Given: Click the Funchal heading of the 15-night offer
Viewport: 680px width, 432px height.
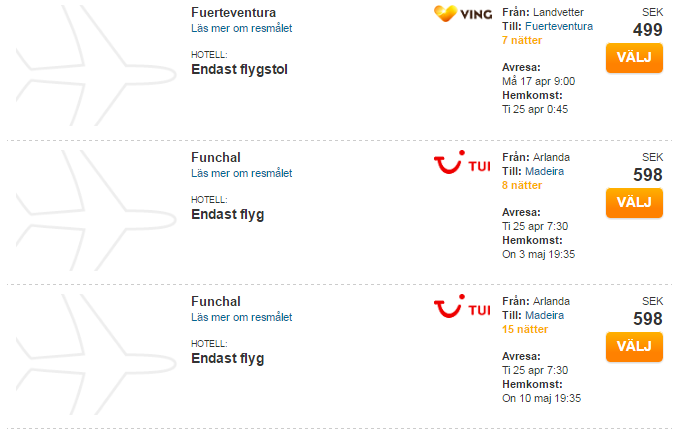Looking at the screenshot, I should click(x=216, y=301).
